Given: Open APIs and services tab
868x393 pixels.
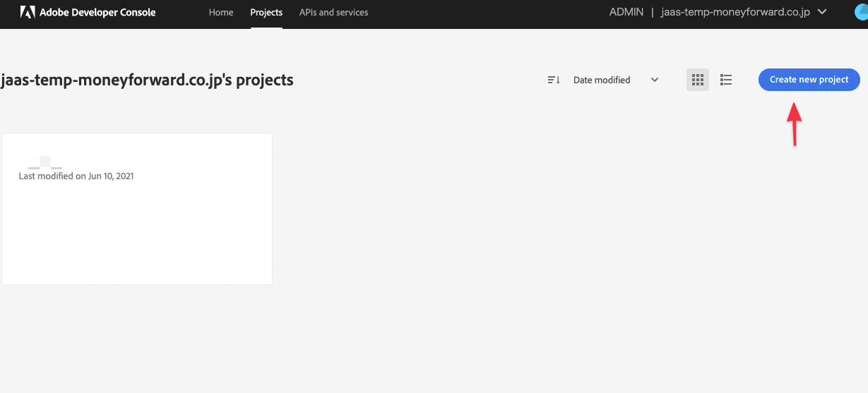Looking at the screenshot, I should click(x=333, y=13).
